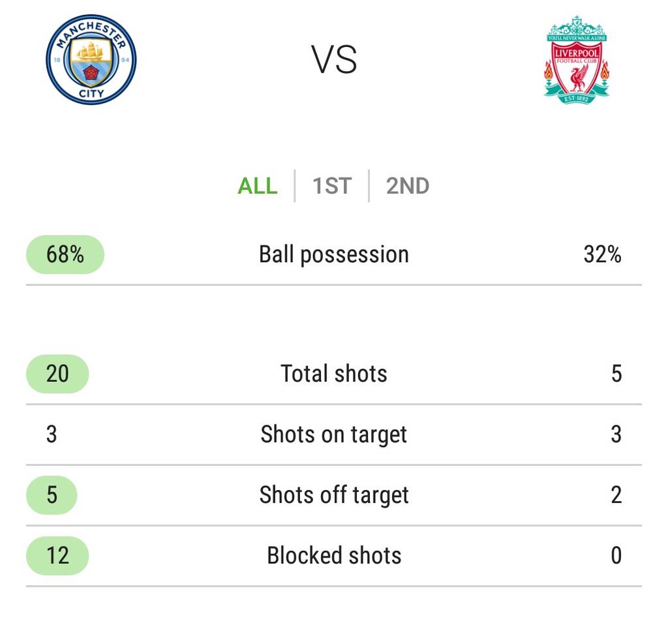Click the 68% possession highlight pill
The width and height of the screenshot is (668, 644).
pos(65,254)
